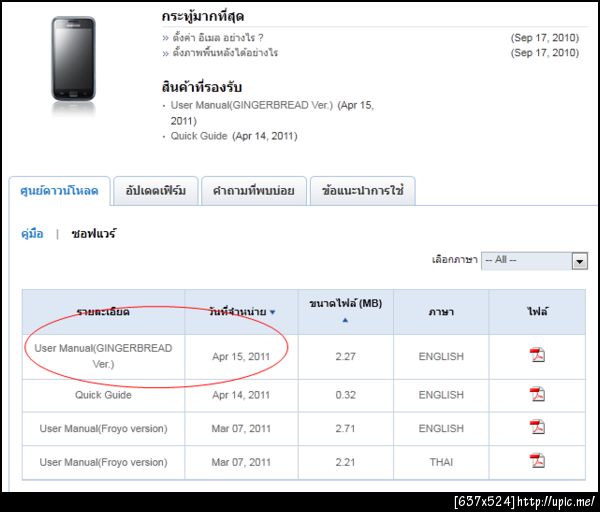Open the ตั้งภาพพื้นหลังได้อย่างไร link
600x512 pixels.
(225, 53)
